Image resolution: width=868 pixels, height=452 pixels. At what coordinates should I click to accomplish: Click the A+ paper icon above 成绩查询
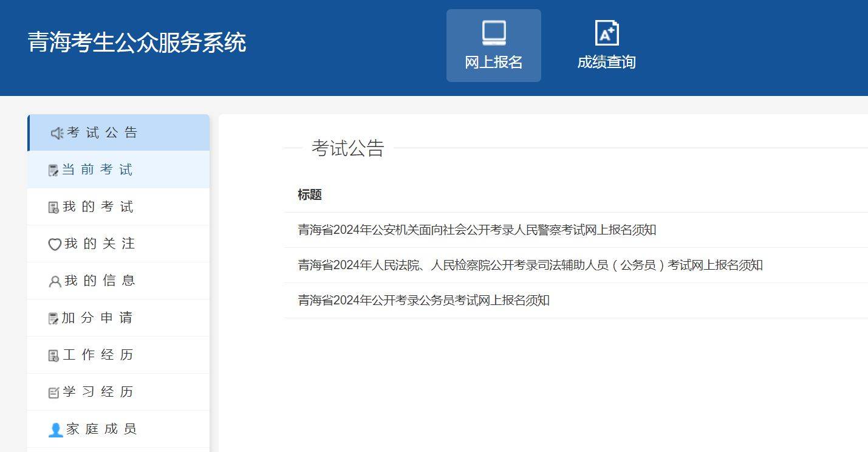[x=606, y=33]
